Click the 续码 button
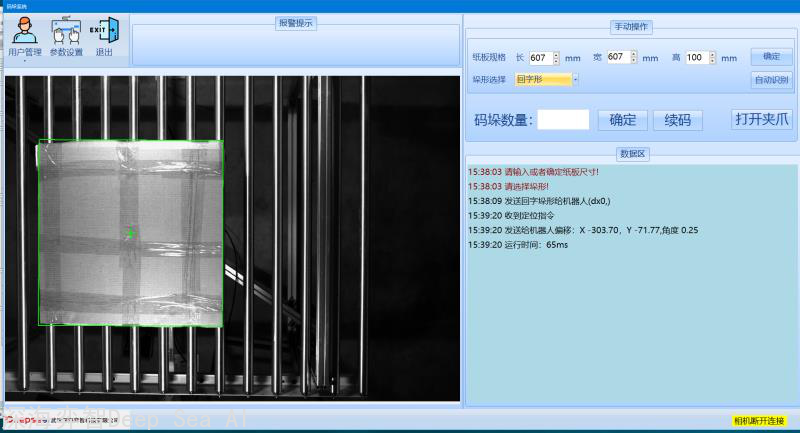 click(x=678, y=120)
